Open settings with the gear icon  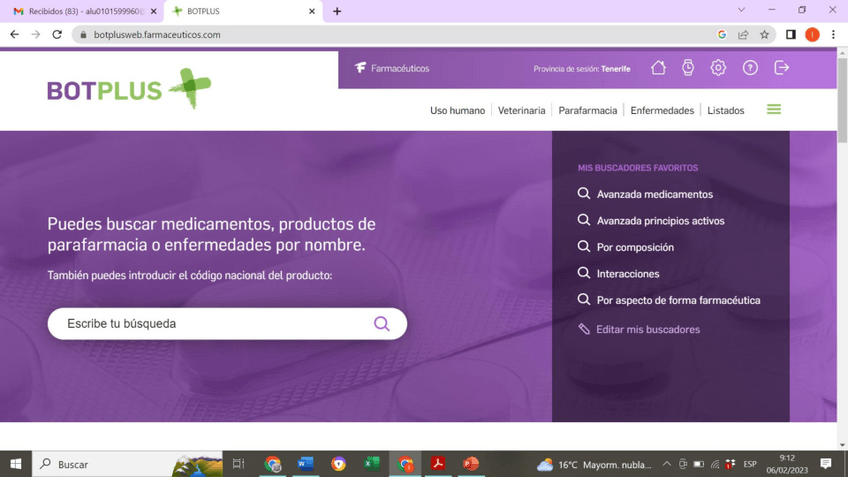tap(718, 68)
